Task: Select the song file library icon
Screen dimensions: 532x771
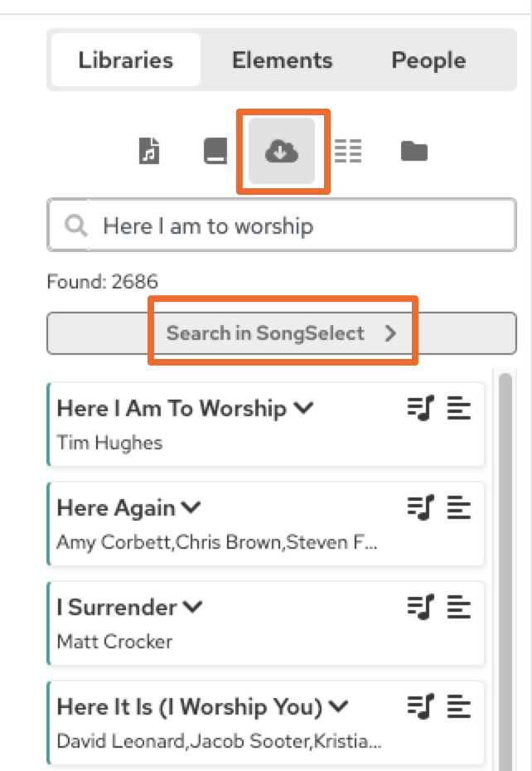Action: (149, 152)
